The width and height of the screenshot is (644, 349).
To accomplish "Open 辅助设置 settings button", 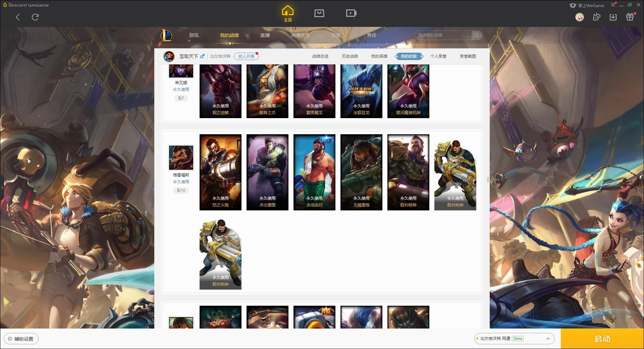I will click(x=21, y=339).
